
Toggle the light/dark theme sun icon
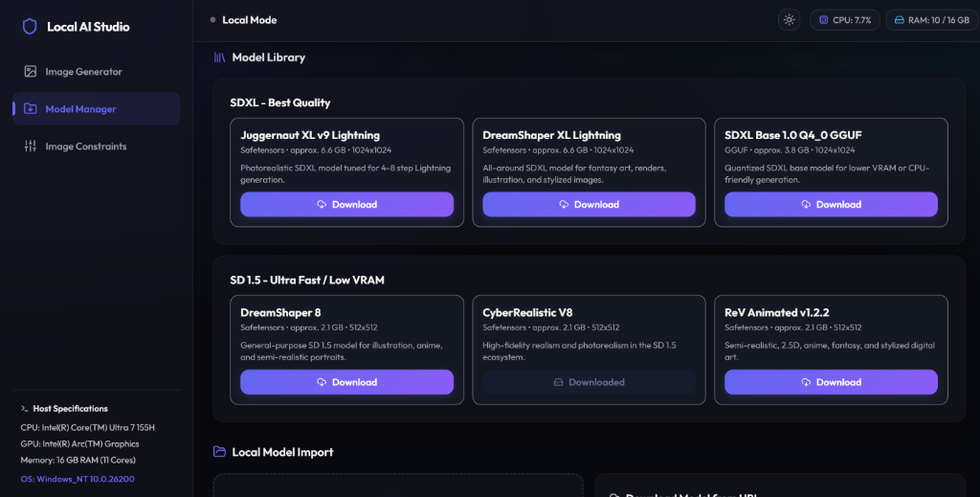(x=789, y=20)
